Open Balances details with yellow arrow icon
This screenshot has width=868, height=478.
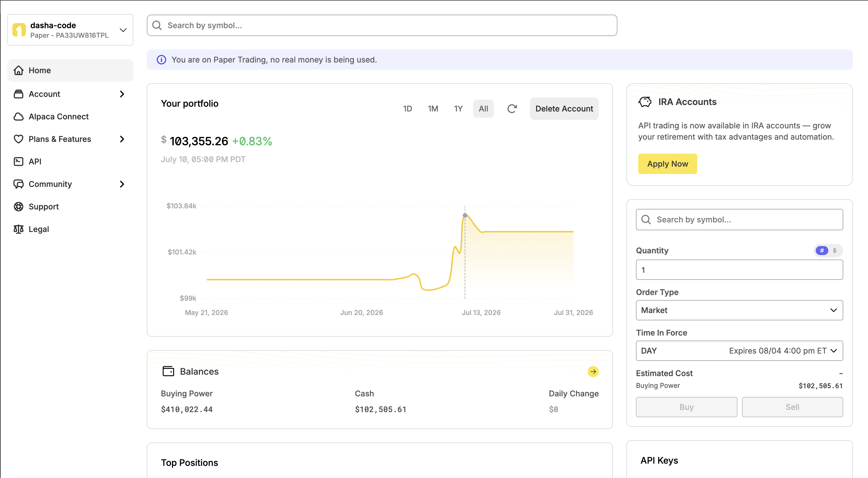[593, 371]
